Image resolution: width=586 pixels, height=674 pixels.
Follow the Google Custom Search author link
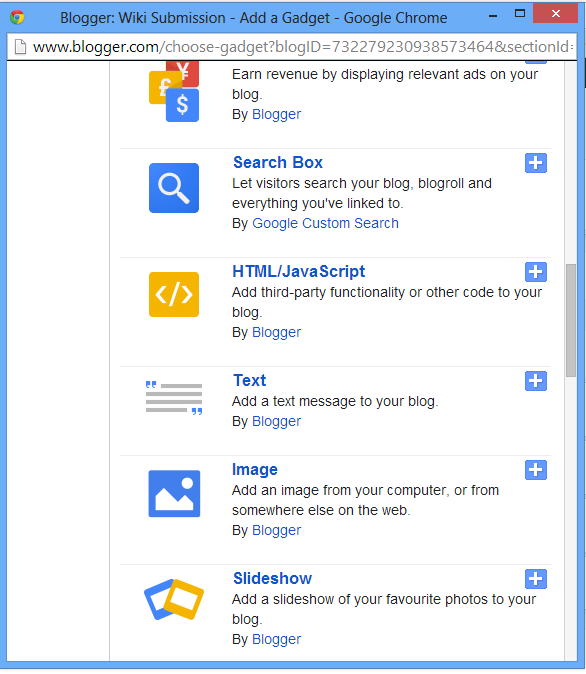pos(325,224)
